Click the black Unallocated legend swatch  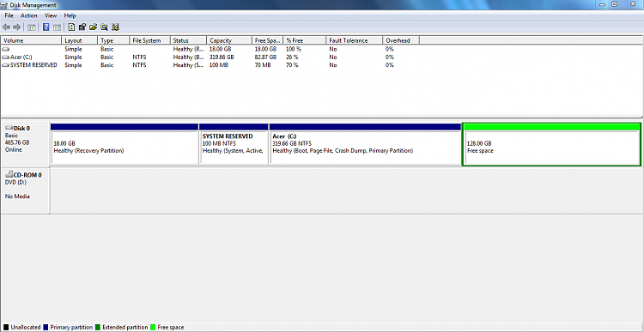[x=5, y=328]
